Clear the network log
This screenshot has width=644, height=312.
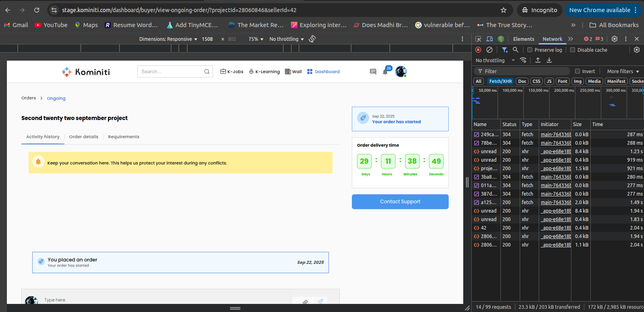pos(489,50)
